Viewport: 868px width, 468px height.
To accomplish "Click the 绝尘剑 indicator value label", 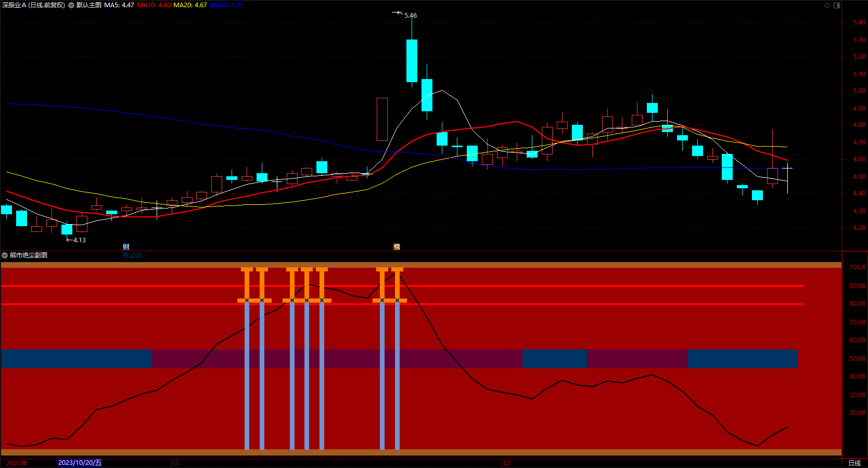I will point(134,255).
